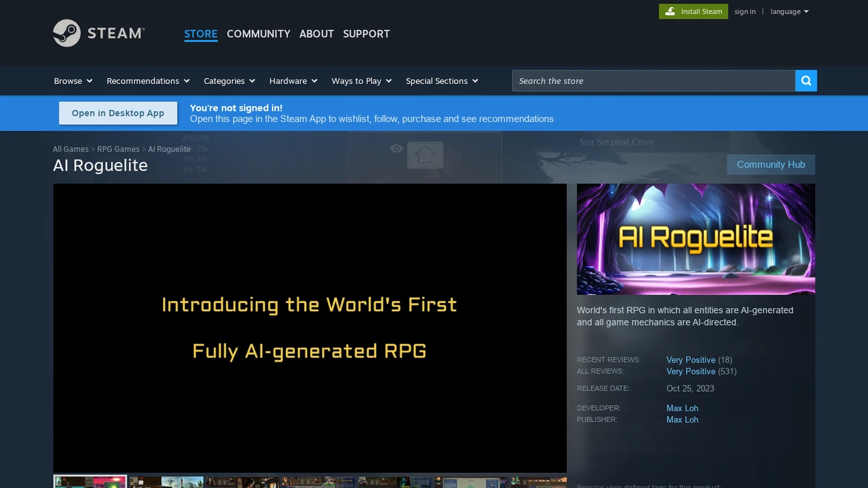Select the third media thumbnail

[x=242, y=482]
